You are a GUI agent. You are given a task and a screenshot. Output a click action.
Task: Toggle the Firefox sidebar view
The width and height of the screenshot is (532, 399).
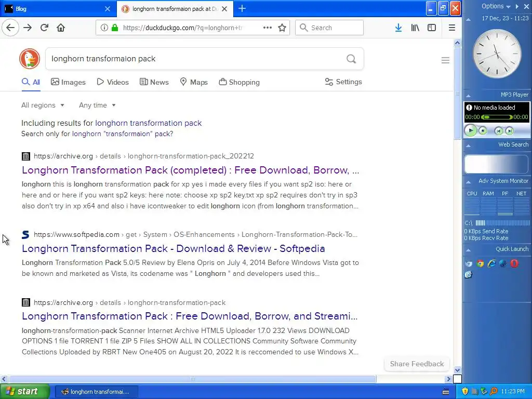pos(432,28)
